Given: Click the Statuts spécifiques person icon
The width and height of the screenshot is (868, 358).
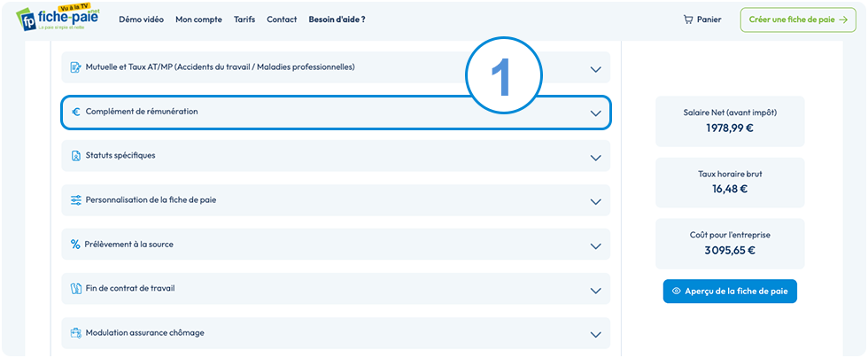Looking at the screenshot, I should pos(76,156).
